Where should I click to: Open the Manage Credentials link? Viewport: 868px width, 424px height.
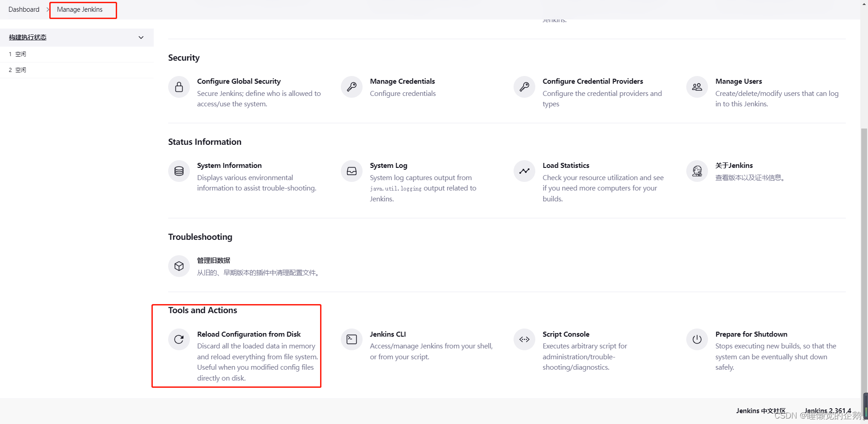click(402, 81)
